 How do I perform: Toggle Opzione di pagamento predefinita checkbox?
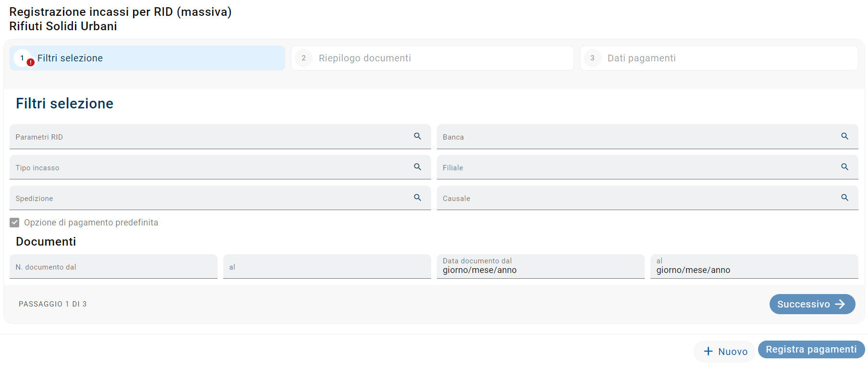pos(15,223)
